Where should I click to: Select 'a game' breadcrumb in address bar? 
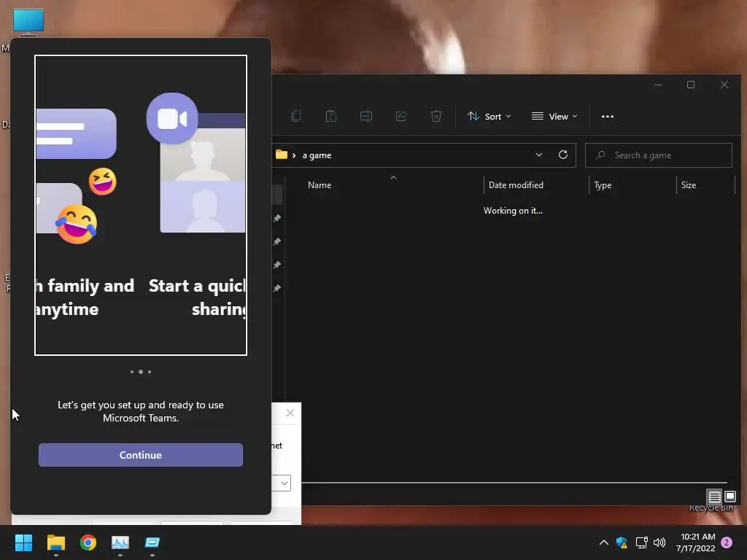(317, 155)
